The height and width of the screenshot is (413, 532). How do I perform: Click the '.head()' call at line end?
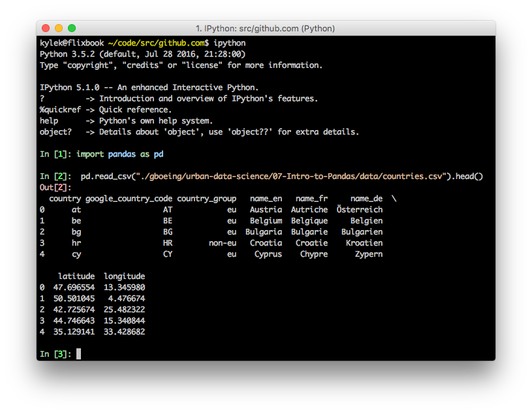pos(467,176)
